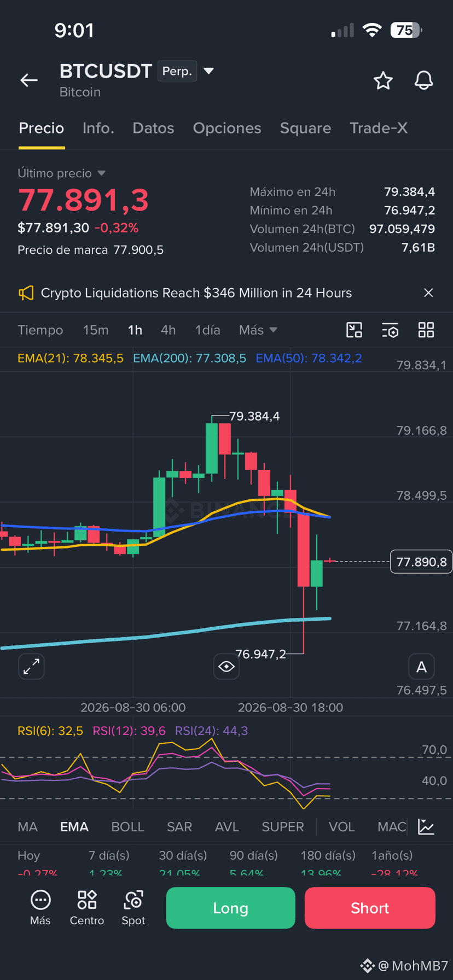Viewport: 453px width, 980px height.
Task: Tap the 79.384,4 high price marker
Action: click(254, 416)
